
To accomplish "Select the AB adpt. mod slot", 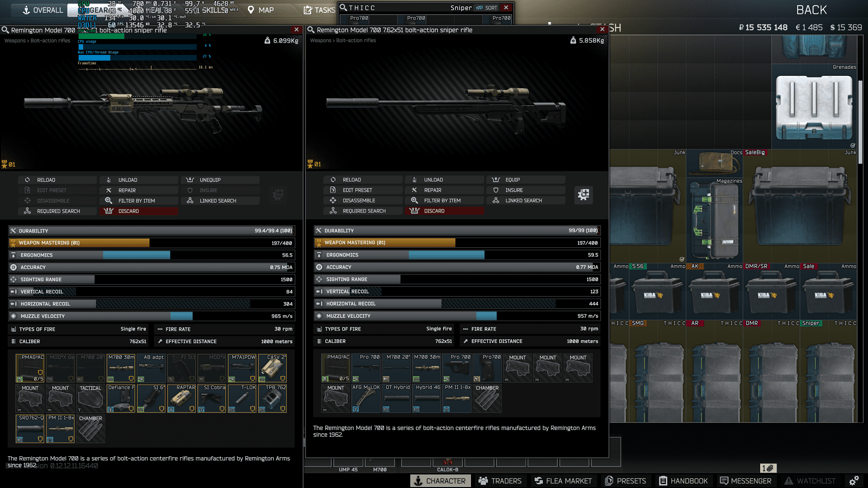I will pyautogui.click(x=152, y=368).
